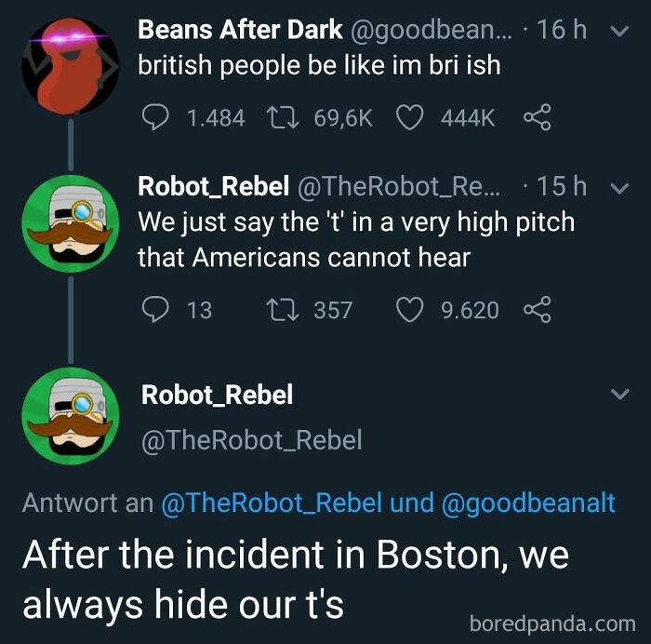
Task: Open options chevron on Beans After Dark tweet
Action: coord(619,31)
